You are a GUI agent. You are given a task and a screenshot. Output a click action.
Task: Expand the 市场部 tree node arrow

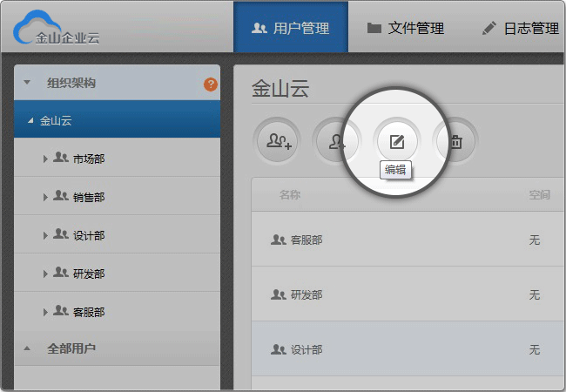pyautogui.click(x=45, y=159)
